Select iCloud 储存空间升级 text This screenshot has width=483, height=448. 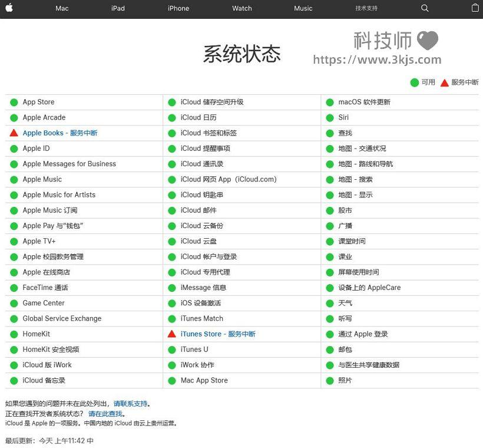212,102
